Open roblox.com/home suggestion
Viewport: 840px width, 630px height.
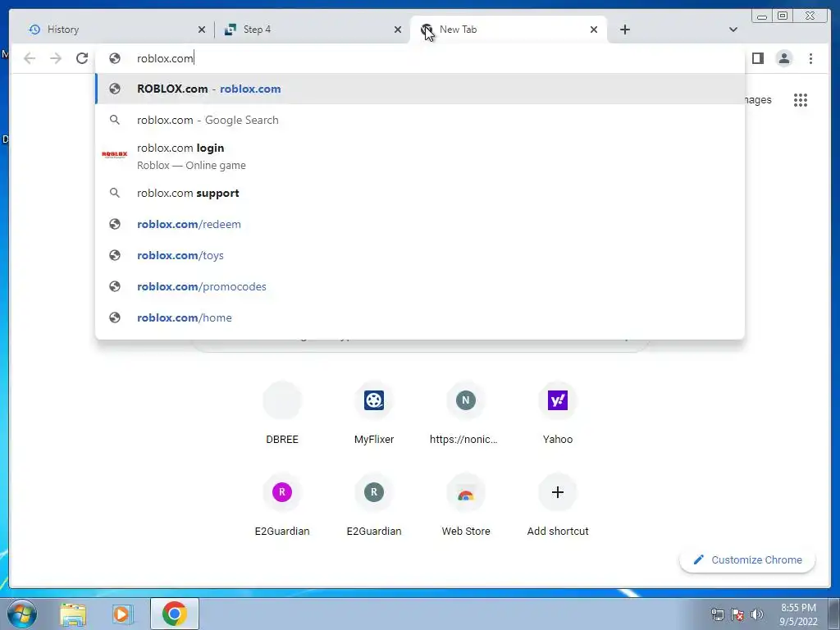coord(420,317)
